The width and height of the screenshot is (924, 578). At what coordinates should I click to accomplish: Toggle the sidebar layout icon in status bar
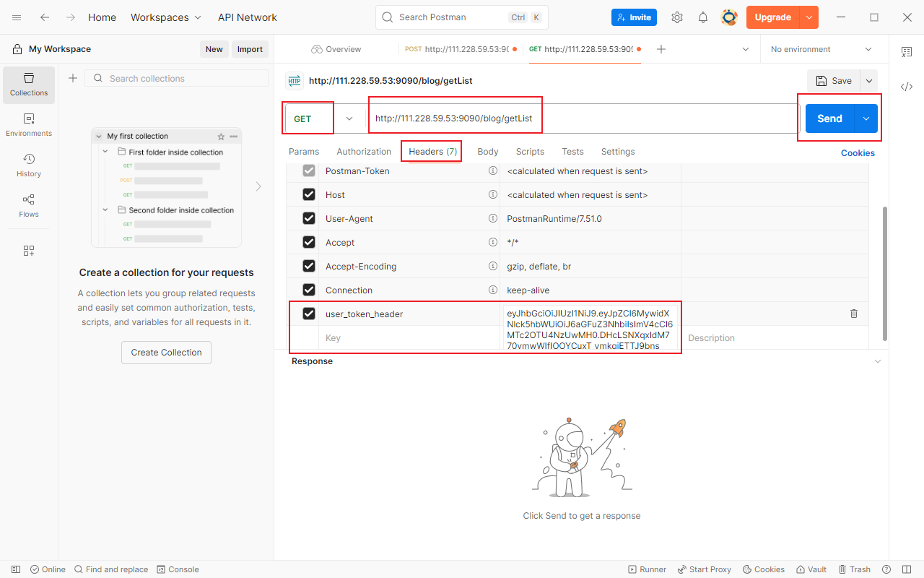point(16,569)
